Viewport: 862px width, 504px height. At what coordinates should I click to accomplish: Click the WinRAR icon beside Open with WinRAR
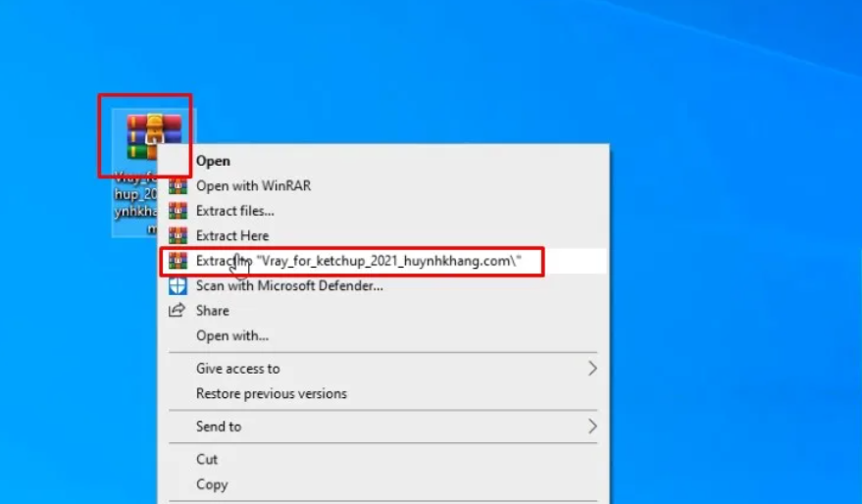click(x=177, y=186)
